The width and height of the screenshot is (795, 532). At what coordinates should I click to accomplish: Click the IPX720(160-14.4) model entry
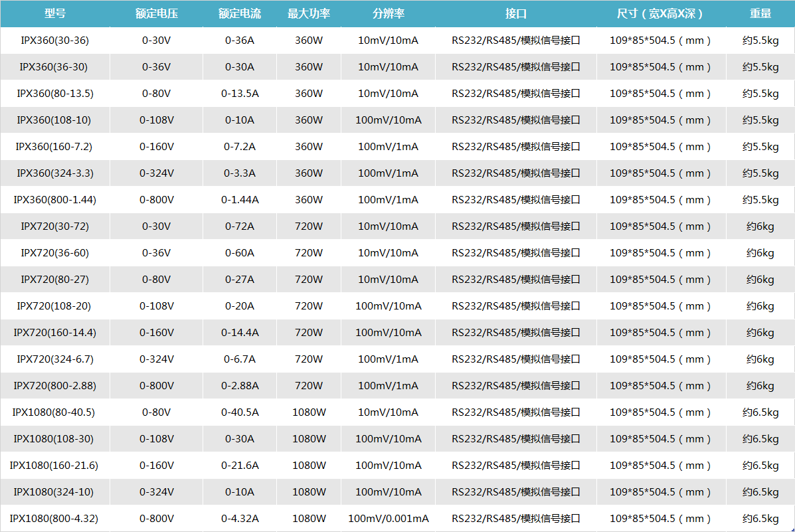point(54,333)
